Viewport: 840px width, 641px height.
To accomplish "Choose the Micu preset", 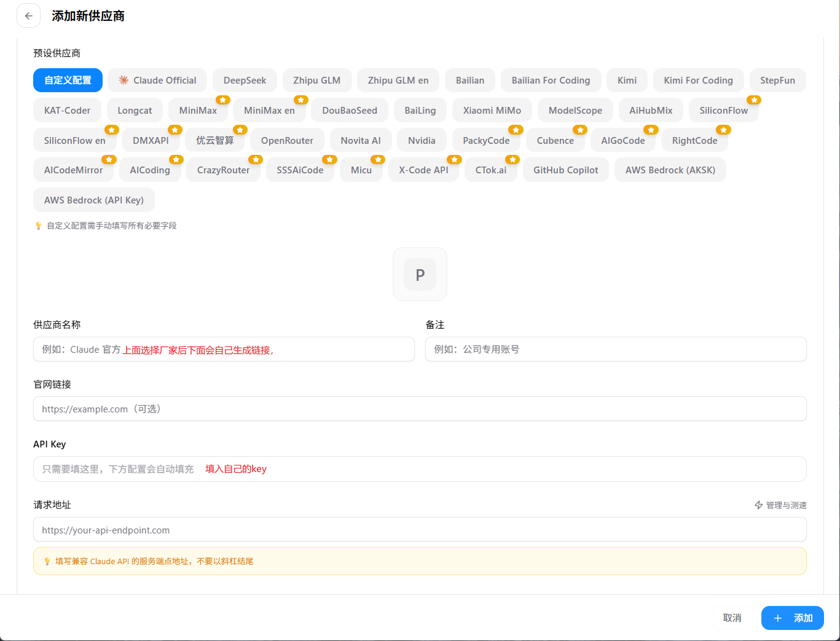I will tap(361, 170).
